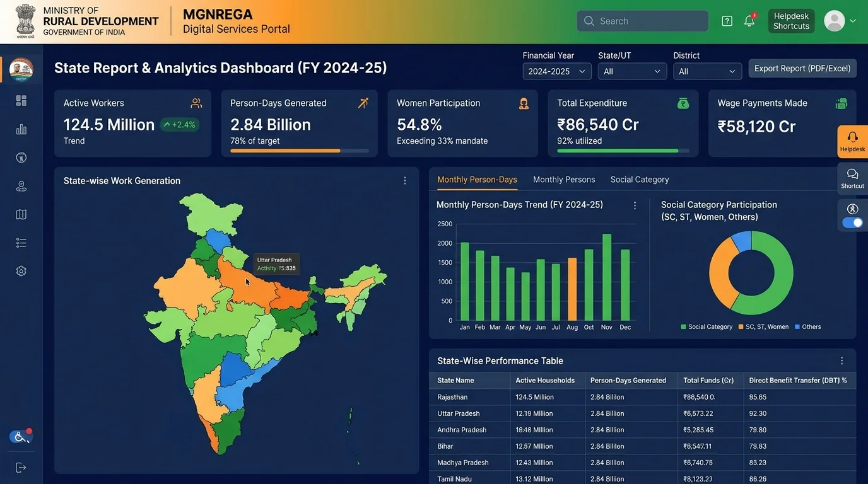This screenshot has width=868, height=484.
Task: Switch to the Monthly Persons tab
Action: click(x=564, y=180)
